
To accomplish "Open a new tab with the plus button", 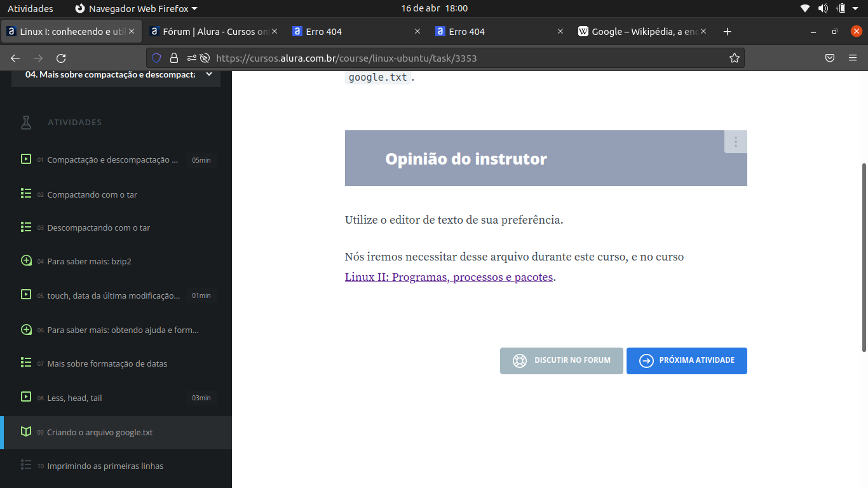I will [x=728, y=31].
